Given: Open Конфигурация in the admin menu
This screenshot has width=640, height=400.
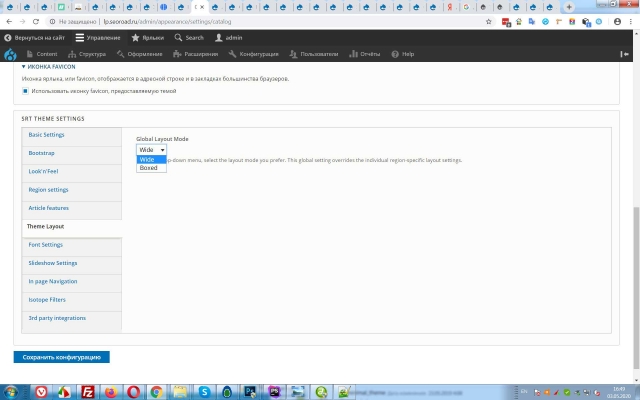Looking at the screenshot, I should coord(254,54).
